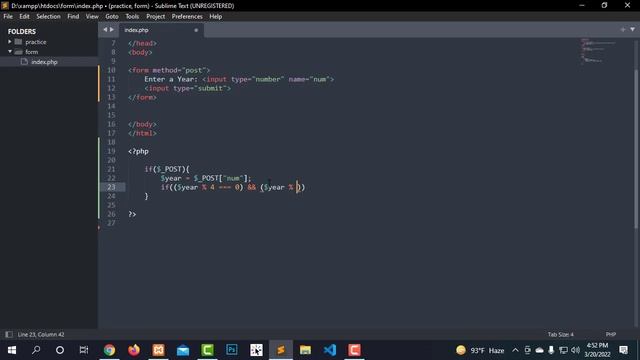This screenshot has width=640, height=360.
Task: Click the vertical editor scrollbar
Action: 636,149
